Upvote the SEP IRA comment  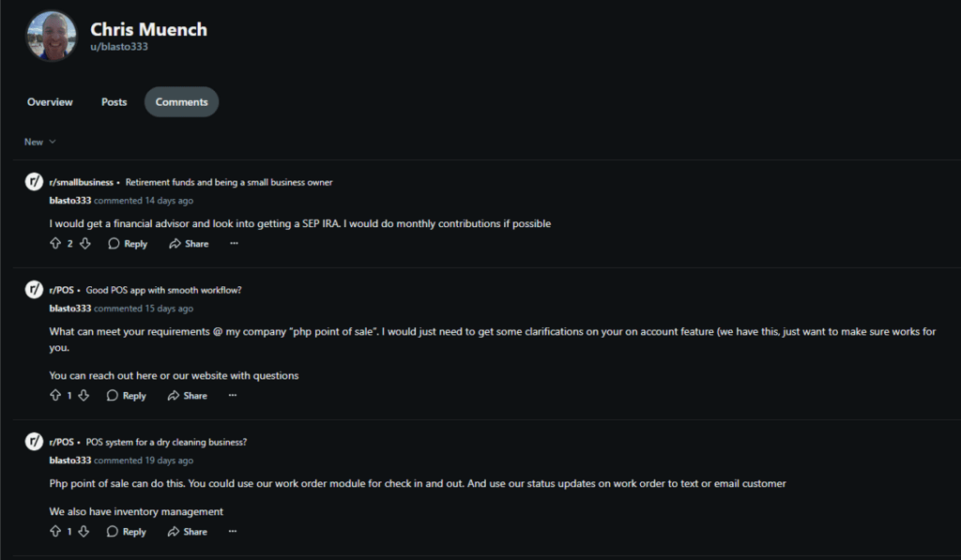[54, 244]
